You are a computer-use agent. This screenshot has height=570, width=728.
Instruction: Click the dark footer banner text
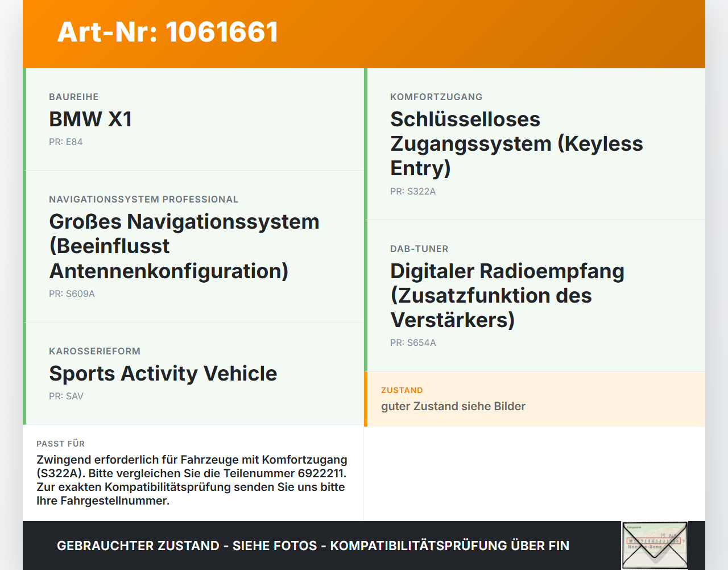click(313, 546)
